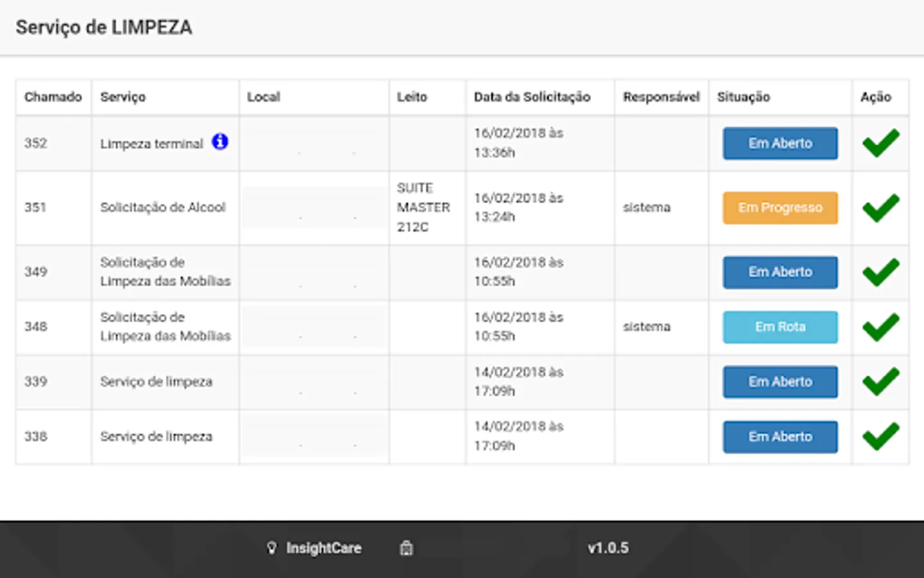924x578 pixels.
Task: Click Em Aberto button for call 352
Action: [x=780, y=143]
